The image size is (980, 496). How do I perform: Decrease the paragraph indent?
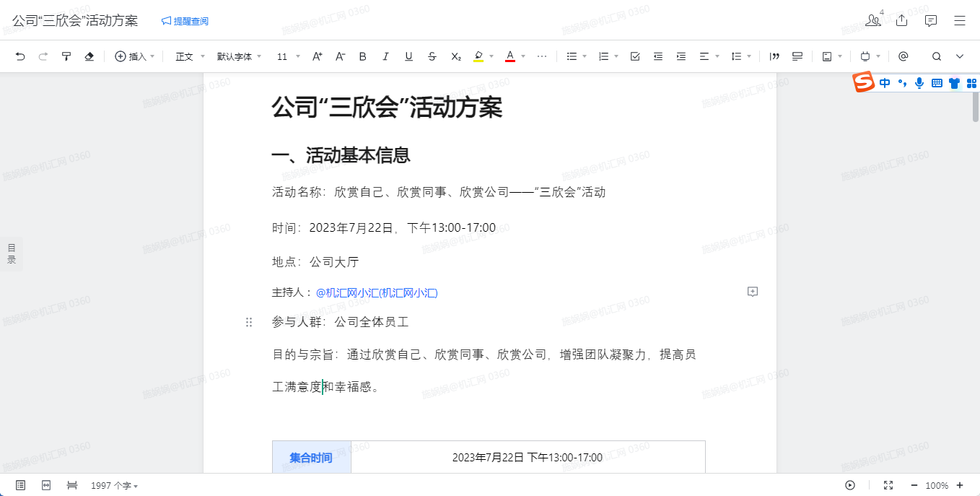pyautogui.click(x=658, y=56)
